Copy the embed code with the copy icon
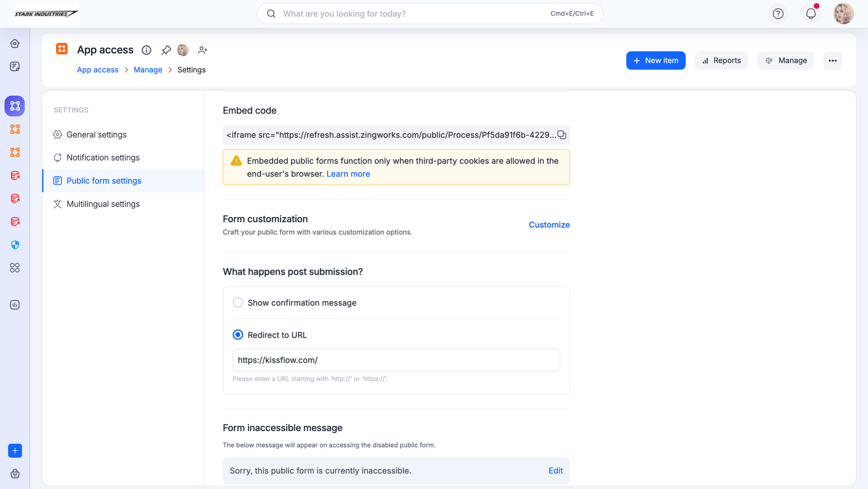Screen dimensions: 868x489 [562, 135]
